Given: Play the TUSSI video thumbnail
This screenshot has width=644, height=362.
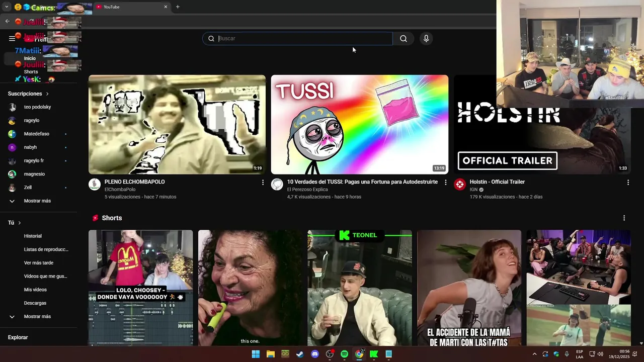Looking at the screenshot, I should [360, 125].
